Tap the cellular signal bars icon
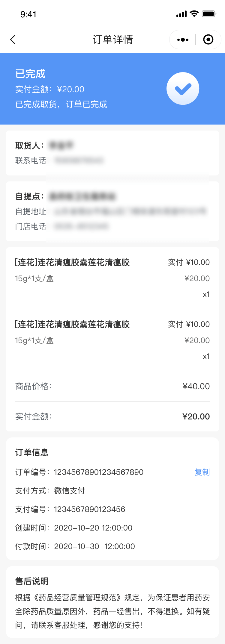Screen dimensions: 225x644 pyautogui.click(x=181, y=14)
